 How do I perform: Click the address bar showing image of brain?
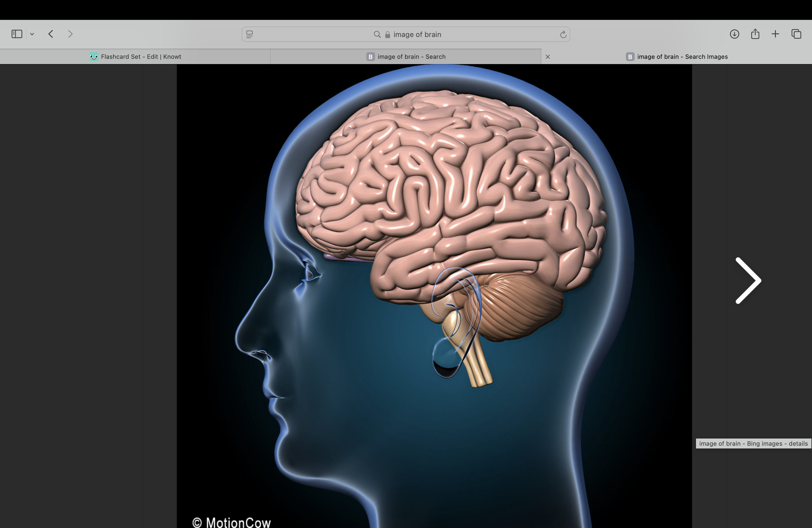406,35
